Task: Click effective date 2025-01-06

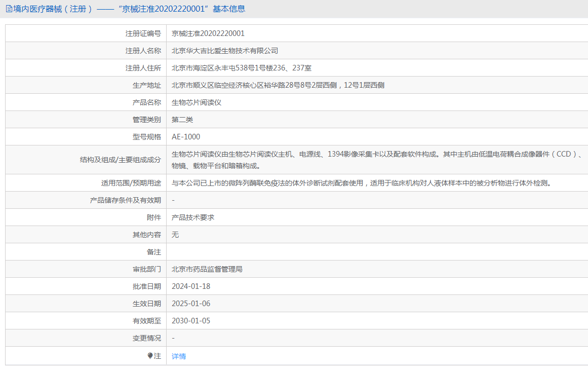Action: 191,304
